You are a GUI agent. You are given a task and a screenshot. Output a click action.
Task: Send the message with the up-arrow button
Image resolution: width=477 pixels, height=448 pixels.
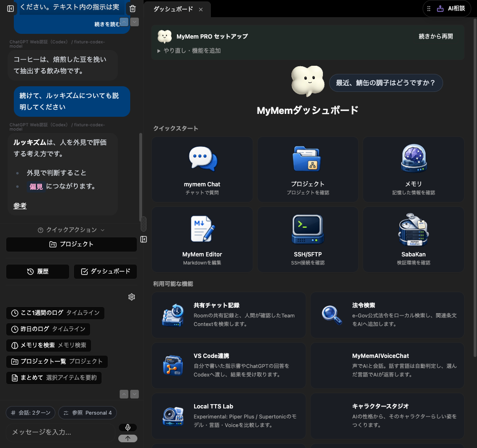pyautogui.click(x=128, y=438)
